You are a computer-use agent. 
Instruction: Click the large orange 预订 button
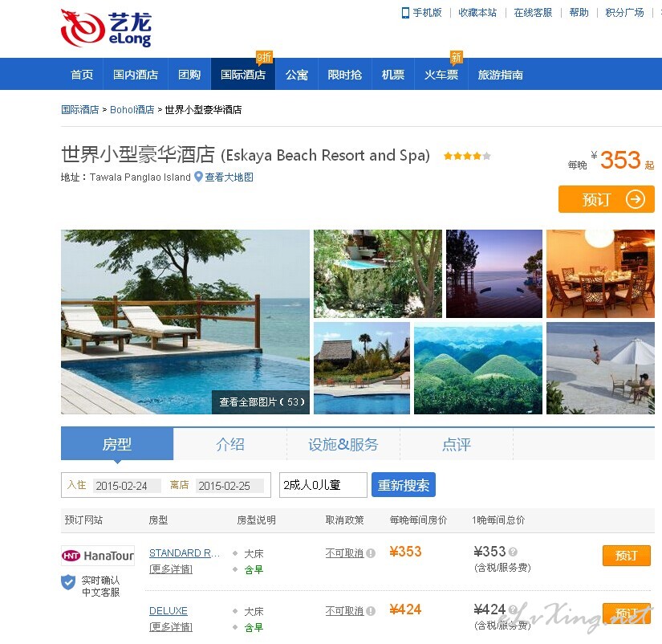point(607,199)
